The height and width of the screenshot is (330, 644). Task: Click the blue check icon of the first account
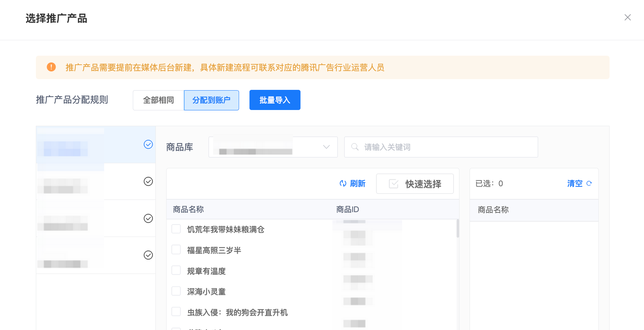click(148, 144)
